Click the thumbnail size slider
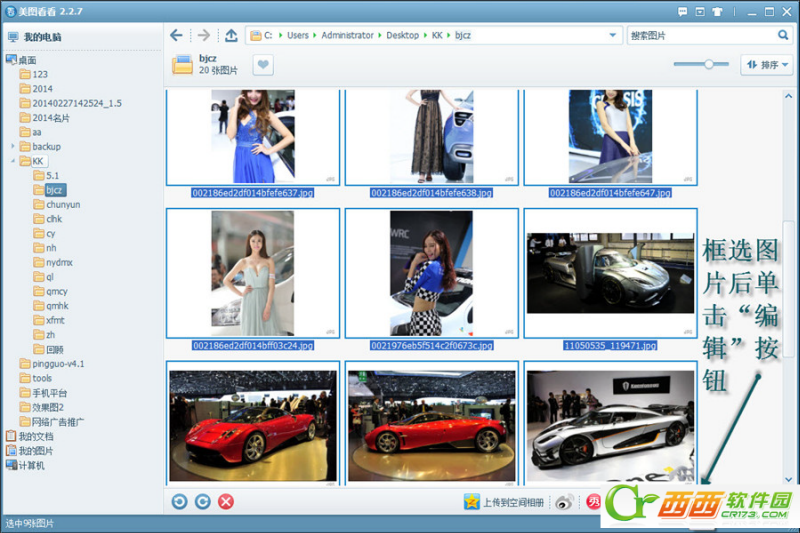The width and height of the screenshot is (800, 533). click(708, 64)
